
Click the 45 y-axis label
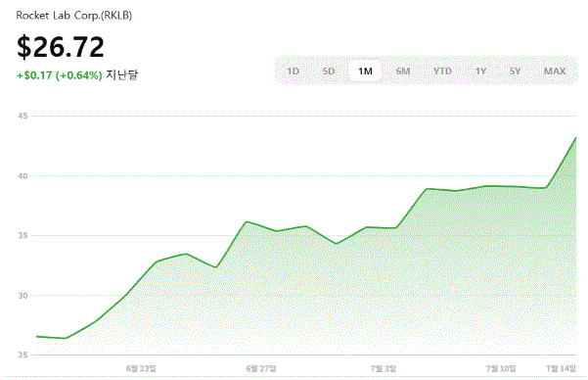pyautogui.click(x=23, y=116)
